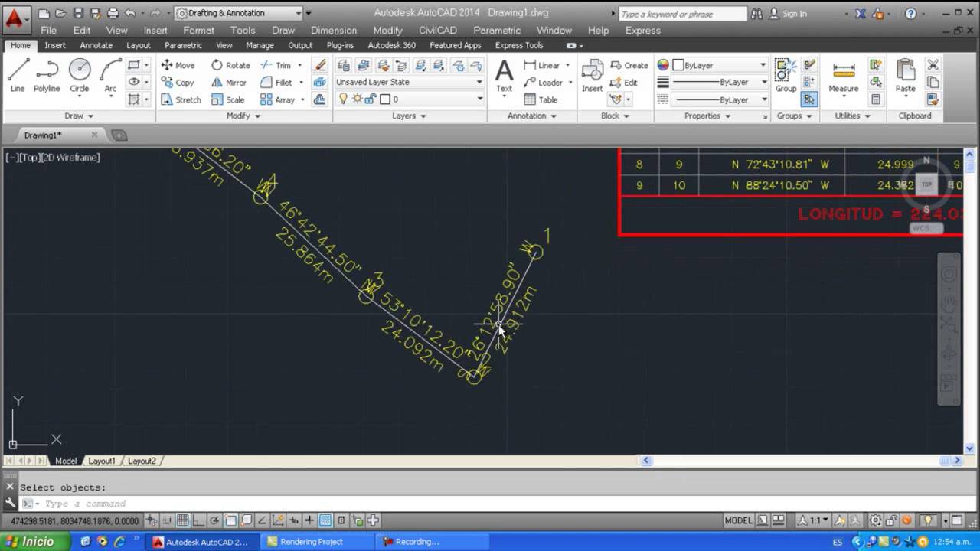
Task: Toggle Snap Mode in status bar
Action: [167, 520]
